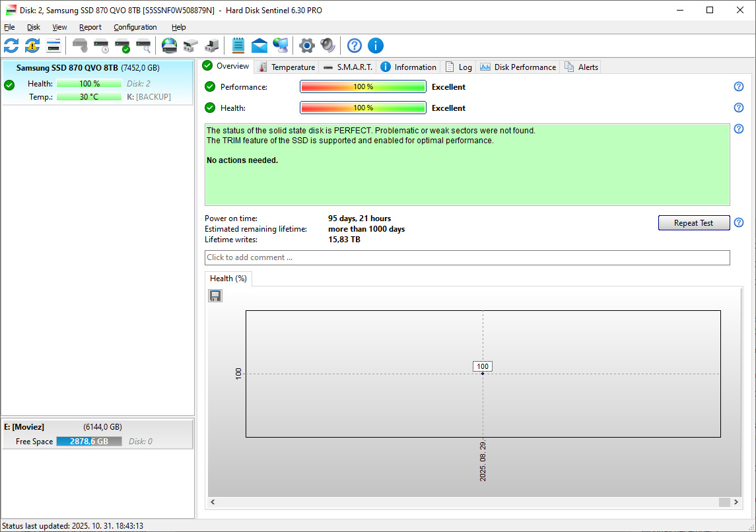Image resolution: width=756 pixels, height=532 pixels.
Task: Click help icon next to Repeat Test
Action: click(x=739, y=222)
